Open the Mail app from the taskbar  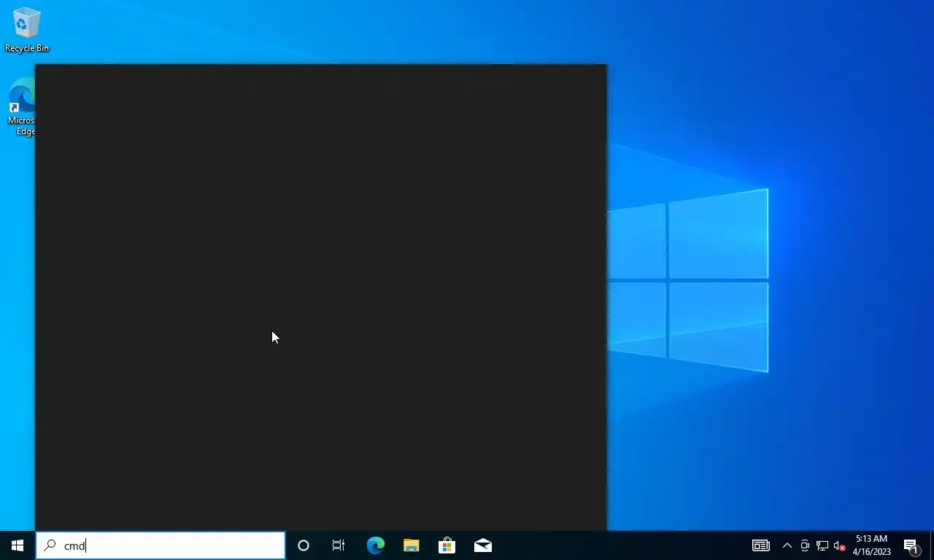482,545
